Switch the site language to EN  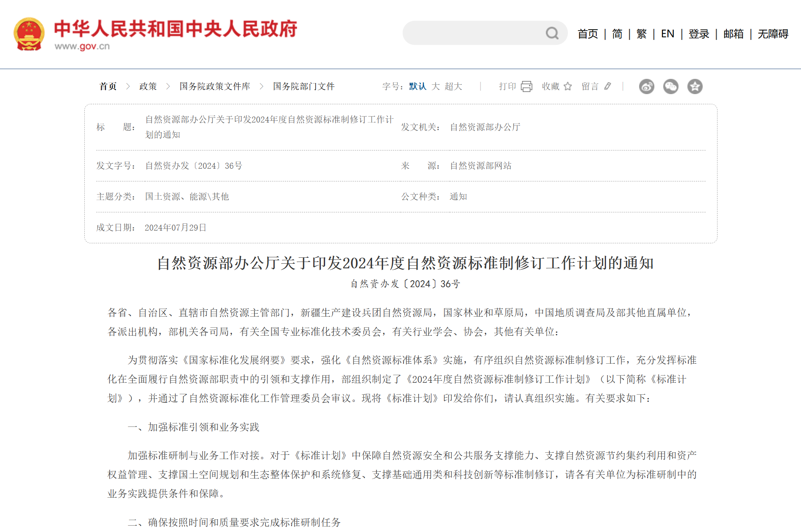click(667, 33)
